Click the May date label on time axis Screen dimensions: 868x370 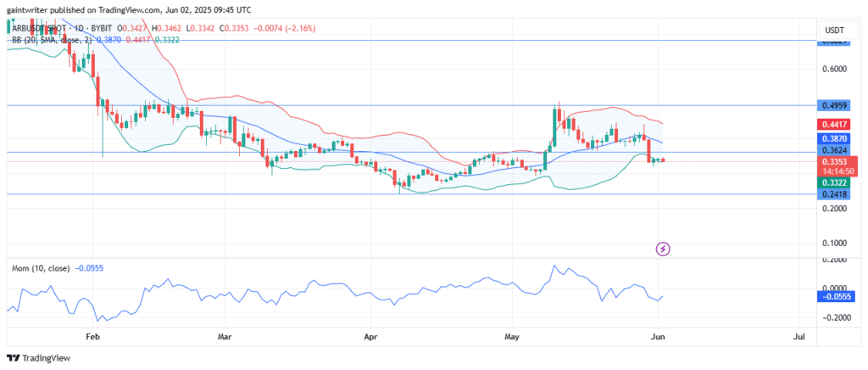point(512,336)
